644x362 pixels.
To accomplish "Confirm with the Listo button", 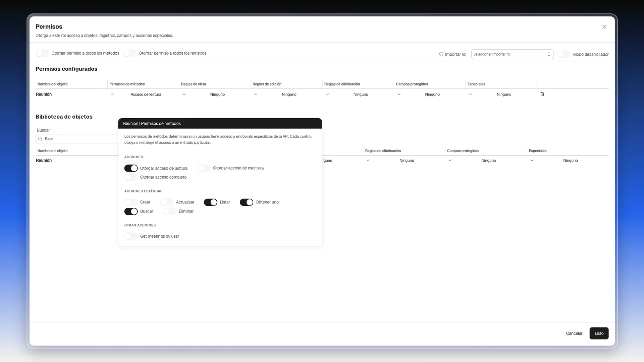I will click(599, 333).
